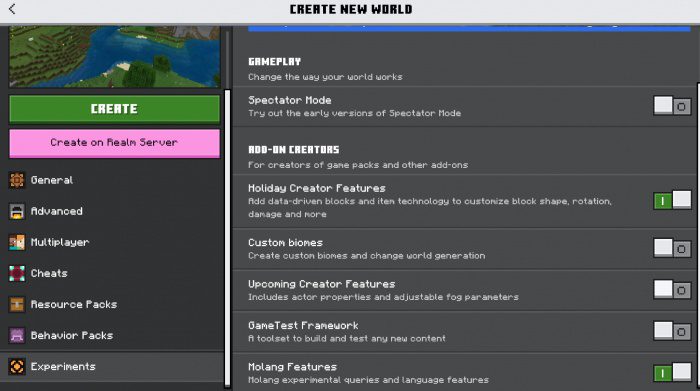
Task: Switch to the Multiplayer tab label
Action: coord(60,242)
